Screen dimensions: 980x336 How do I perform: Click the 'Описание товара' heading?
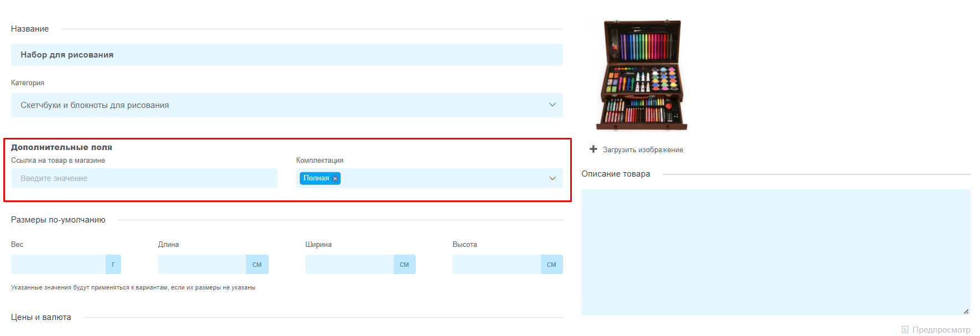[616, 174]
